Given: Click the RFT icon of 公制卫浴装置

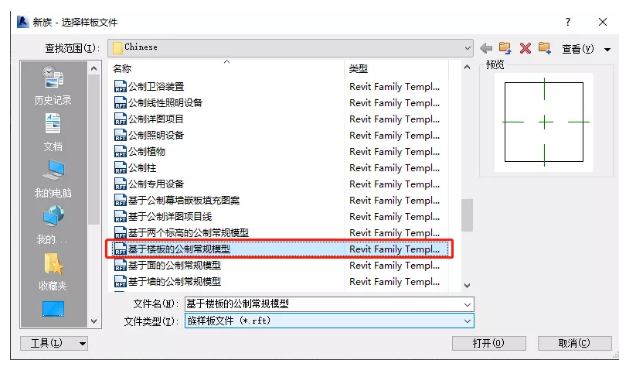Looking at the screenshot, I should point(120,87).
